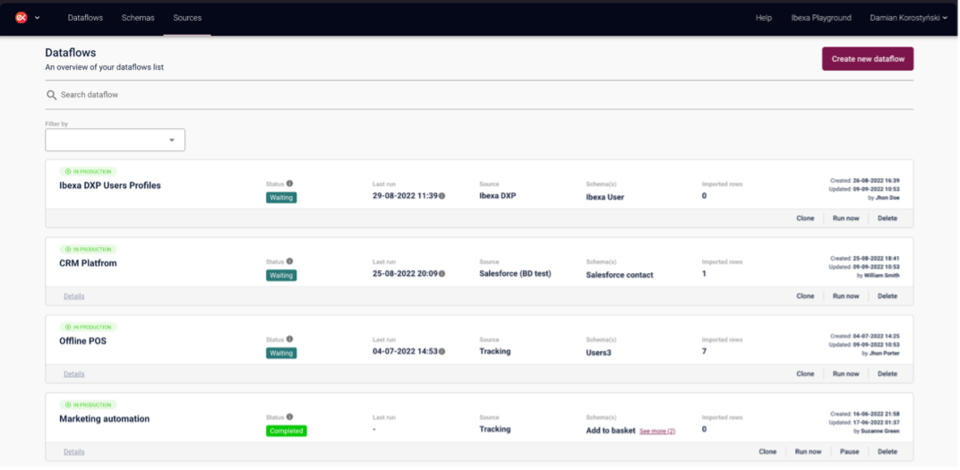Click Salesforce contact schema
Screen dimensions: 960x470
(620, 275)
